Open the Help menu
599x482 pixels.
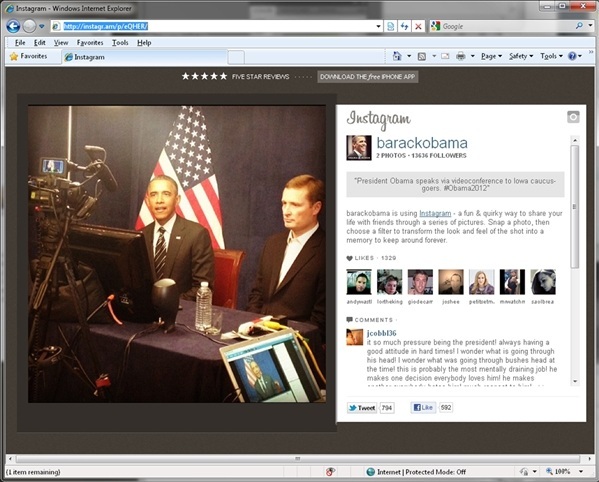pyautogui.click(x=144, y=43)
